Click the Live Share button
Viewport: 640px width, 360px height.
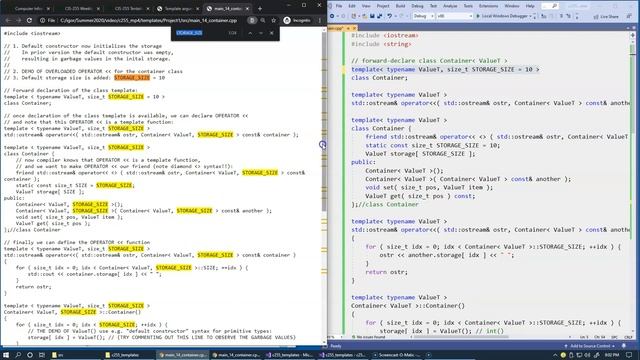coord(606,16)
